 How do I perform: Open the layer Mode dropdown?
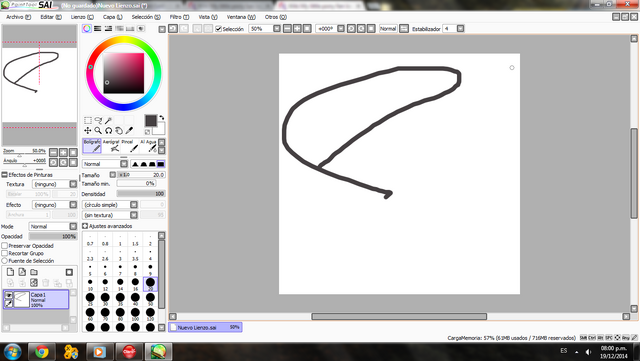click(x=53, y=226)
